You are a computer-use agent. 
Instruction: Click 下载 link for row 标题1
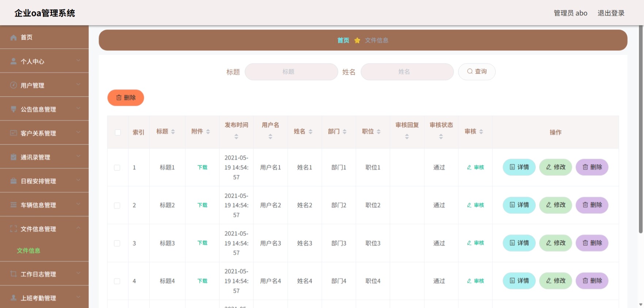202,168
